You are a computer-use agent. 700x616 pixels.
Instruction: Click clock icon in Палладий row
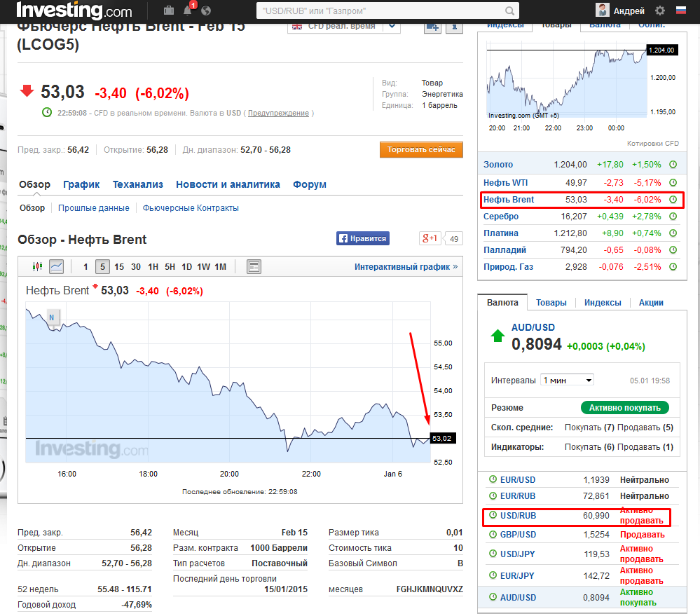click(x=673, y=250)
